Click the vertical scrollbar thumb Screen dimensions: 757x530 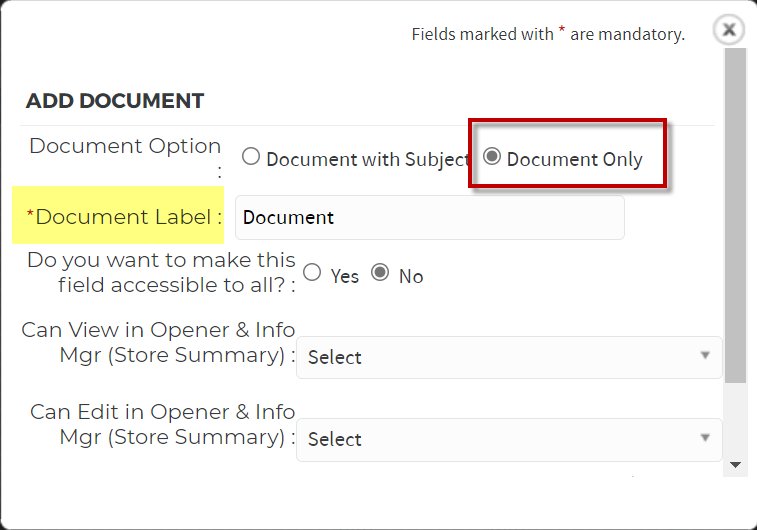[735, 215]
